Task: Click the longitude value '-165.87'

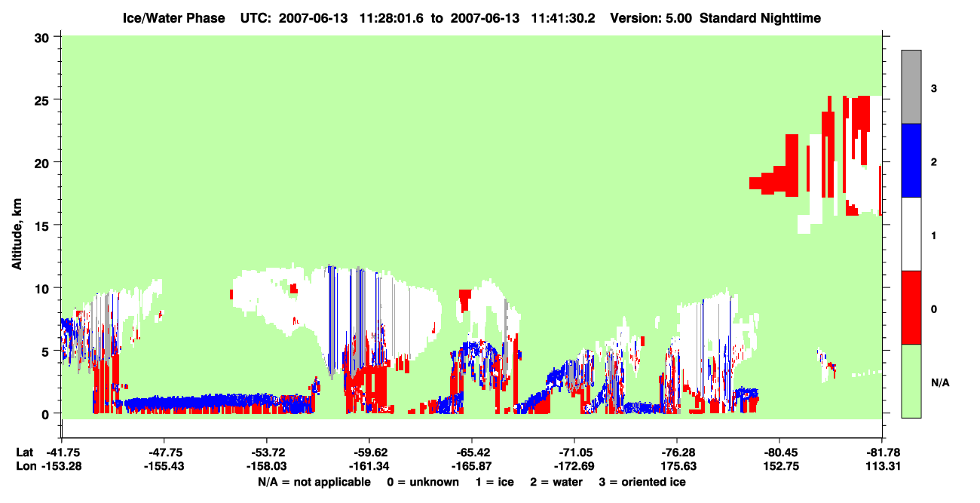Action: click(x=471, y=467)
